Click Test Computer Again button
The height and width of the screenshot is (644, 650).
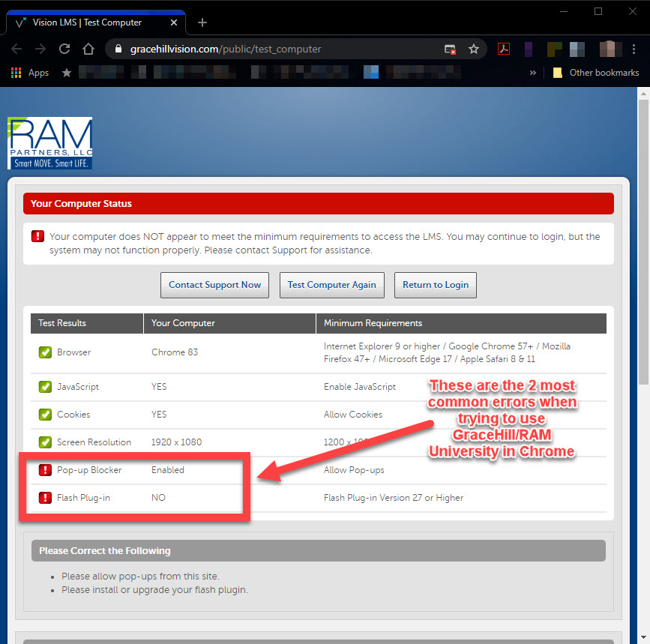pyautogui.click(x=331, y=285)
